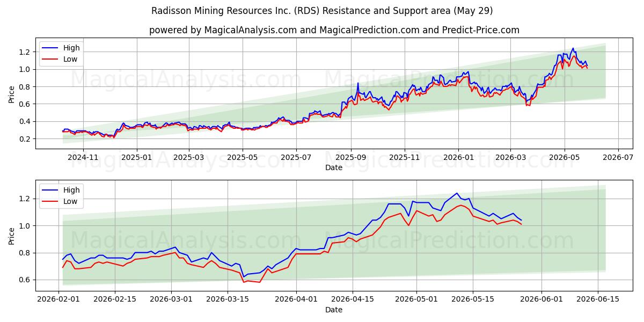Click the 2026-04-15 tick label on bottom chart
Image resolution: width=644 pixels, height=322 pixels.
point(353,300)
